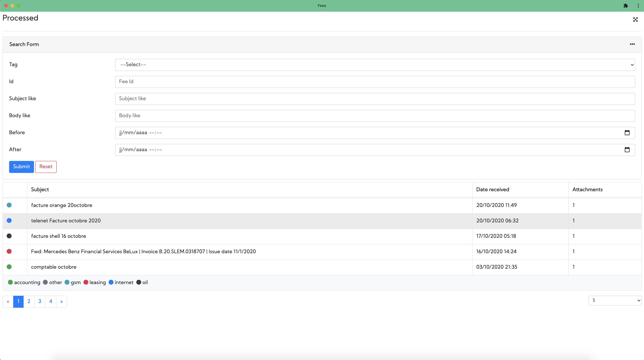The height and width of the screenshot is (360, 644).
Task: Open the comptable octobre row
Action: (x=322, y=267)
